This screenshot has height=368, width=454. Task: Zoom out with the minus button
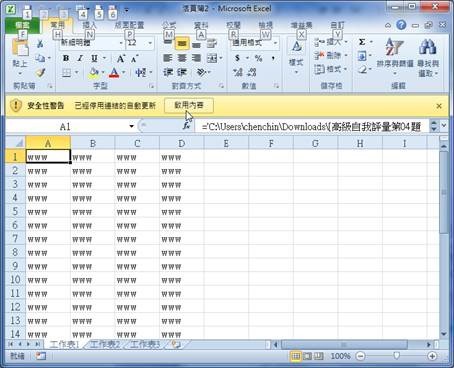(x=360, y=356)
